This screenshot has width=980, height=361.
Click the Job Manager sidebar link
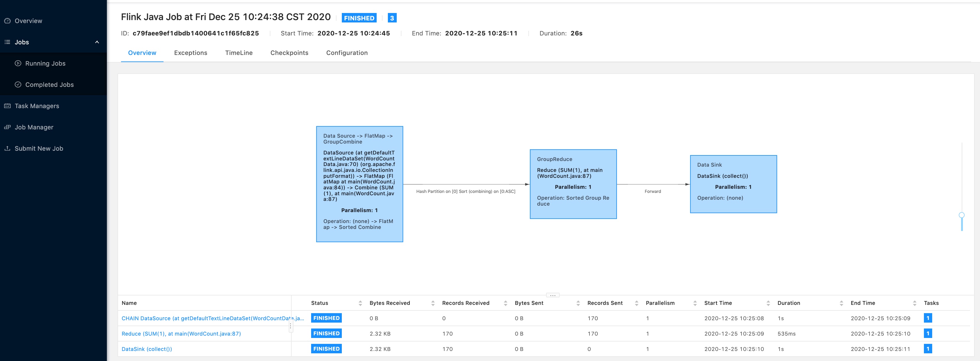tap(34, 126)
